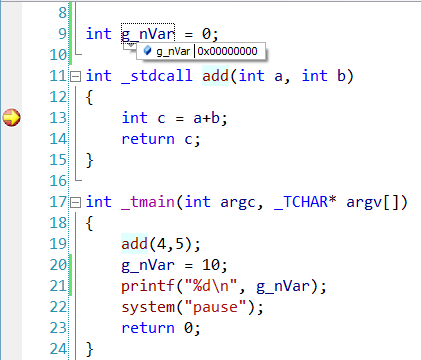Click the highlighted add function name on line 11
The height and width of the screenshot is (360, 421).
click(215, 76)
